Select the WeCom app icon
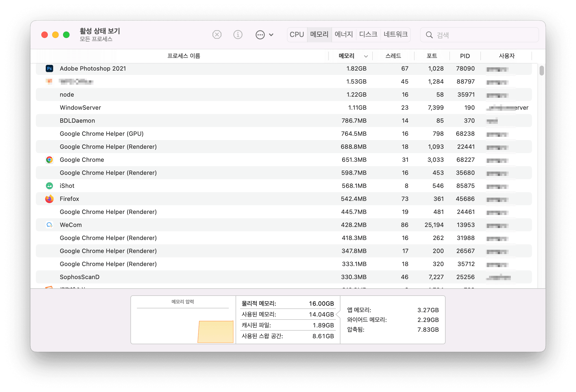The width and height of the screenshot is (576, 392). tap(49, 225)
